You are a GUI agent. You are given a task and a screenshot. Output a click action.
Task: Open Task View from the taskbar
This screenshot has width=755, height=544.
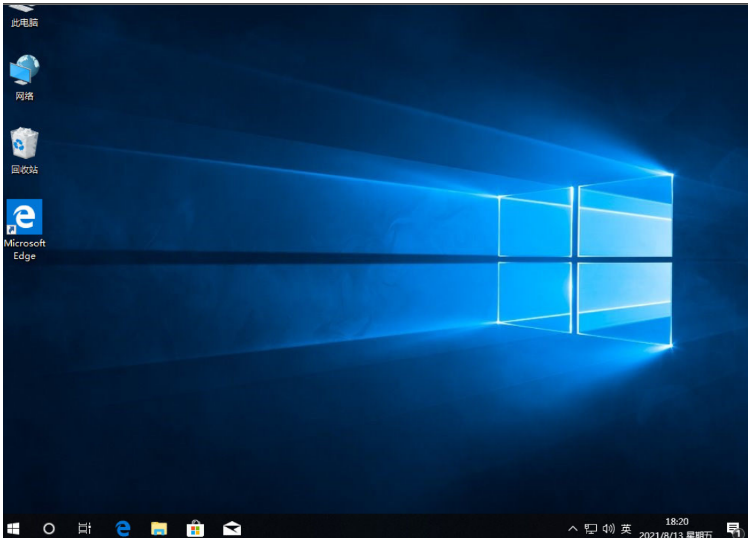(x=85, y=528)
